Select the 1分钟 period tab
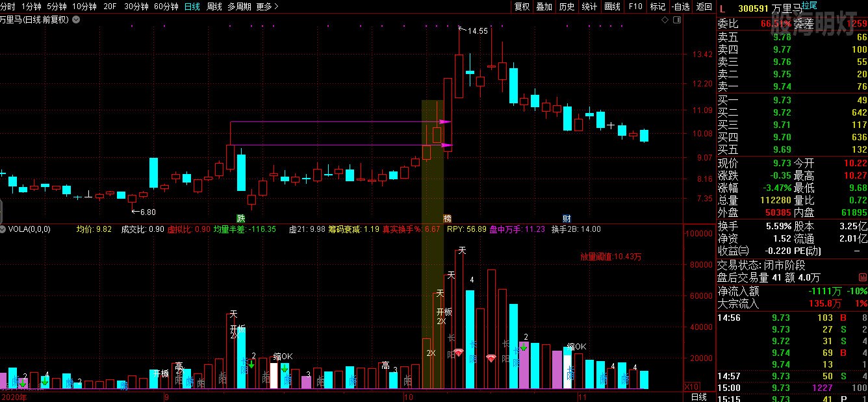The height and width of the screenshot is (402, 868). pyautogui.click(x=31, y=6)
